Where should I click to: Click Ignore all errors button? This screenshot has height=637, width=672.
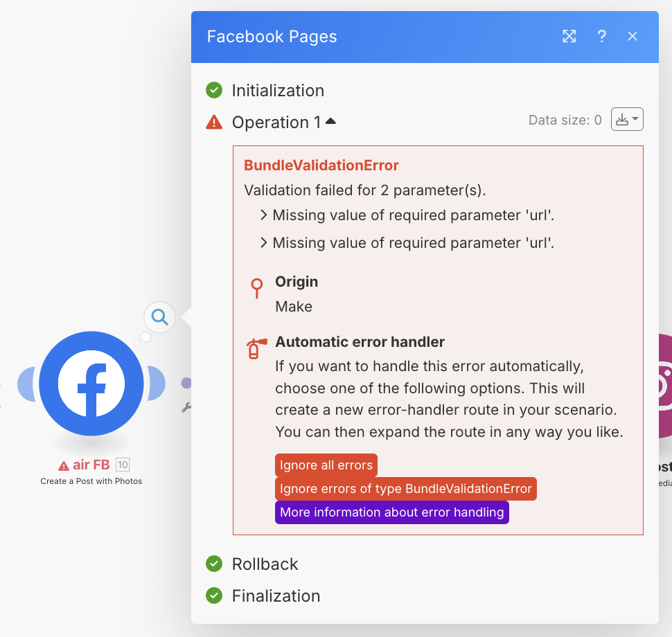coord(326,465)
